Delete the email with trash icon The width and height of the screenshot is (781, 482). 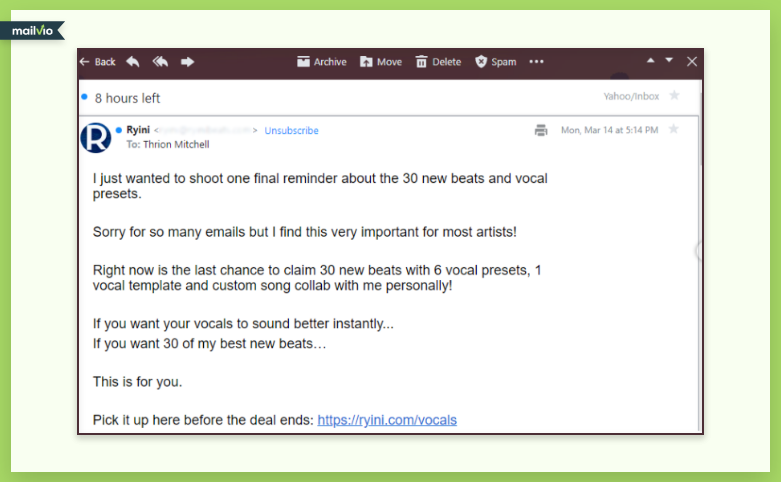point(438,62)
